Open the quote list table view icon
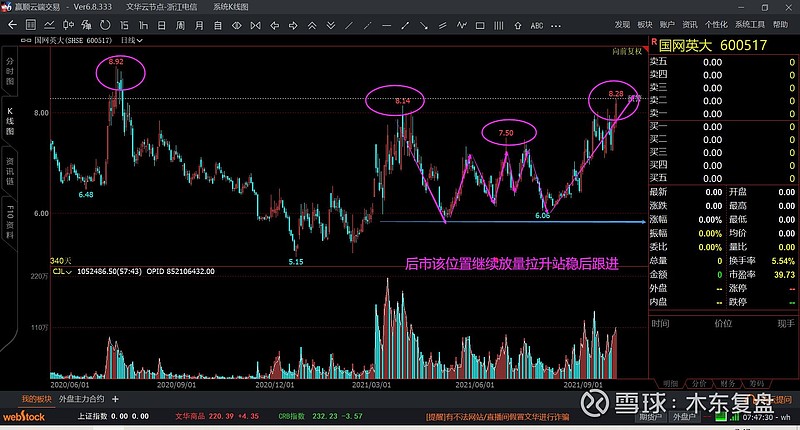The height and width of the screenshot is (430, 800). (31, 25)
